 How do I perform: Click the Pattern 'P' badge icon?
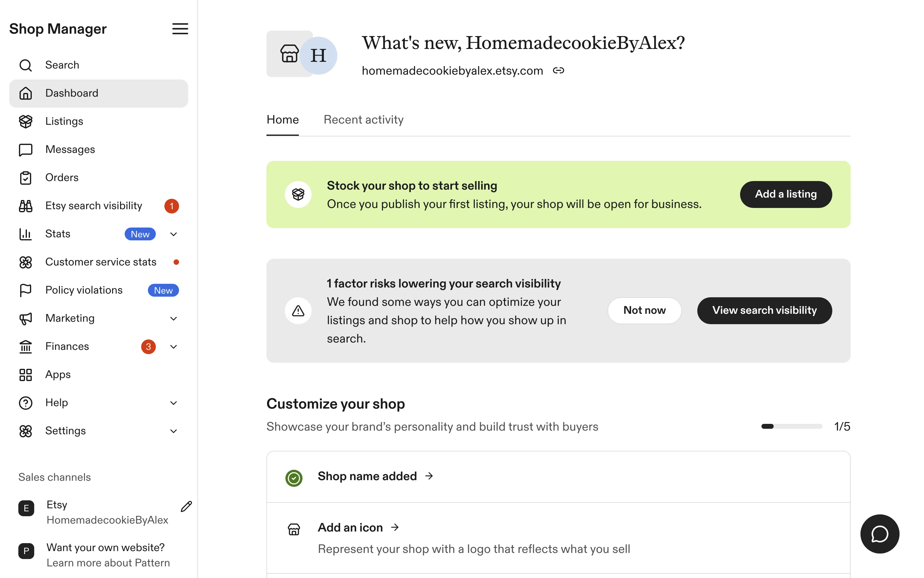tap(26, 551)
